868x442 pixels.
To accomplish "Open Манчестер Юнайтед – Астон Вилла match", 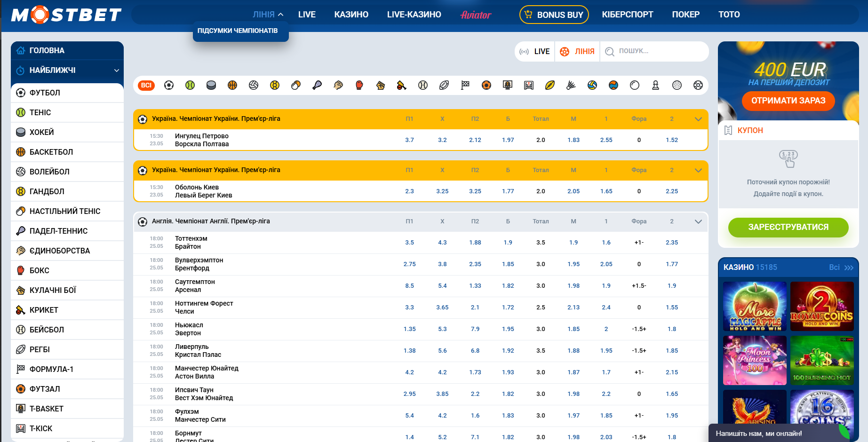I will pyautogui.click(x=207, y=372).
